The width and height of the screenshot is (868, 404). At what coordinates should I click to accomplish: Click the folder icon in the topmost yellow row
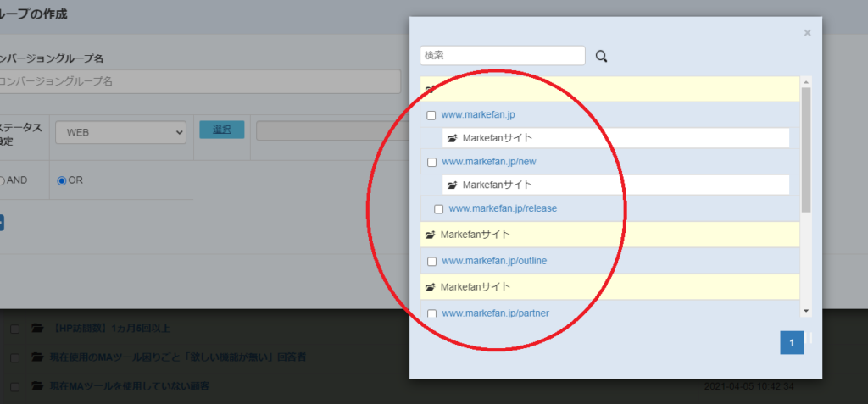[x=429, y=89]
